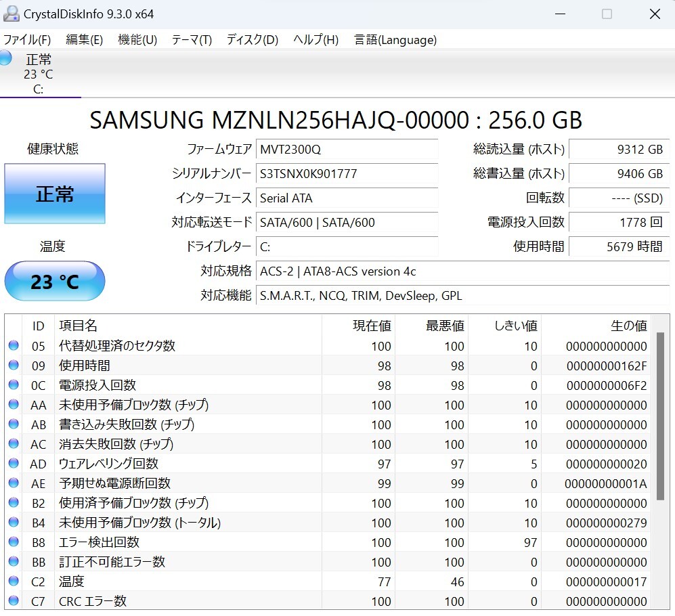Click the 項目名 column header

(188, 326)
